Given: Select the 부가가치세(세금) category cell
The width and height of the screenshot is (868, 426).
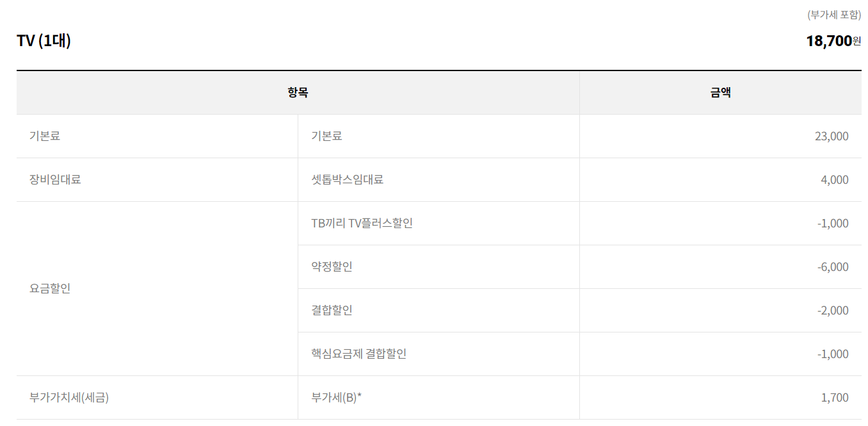Looking at the screenshot, I should (69, 398).
